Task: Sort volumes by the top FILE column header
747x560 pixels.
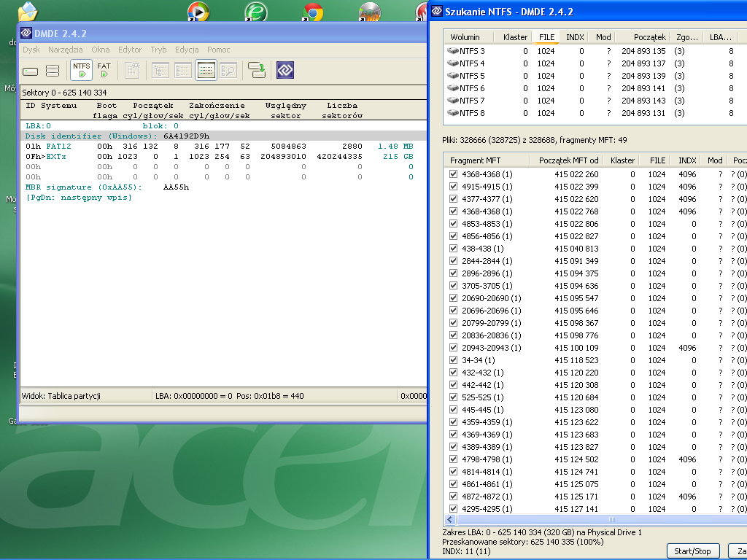Action: coord(546,37)
